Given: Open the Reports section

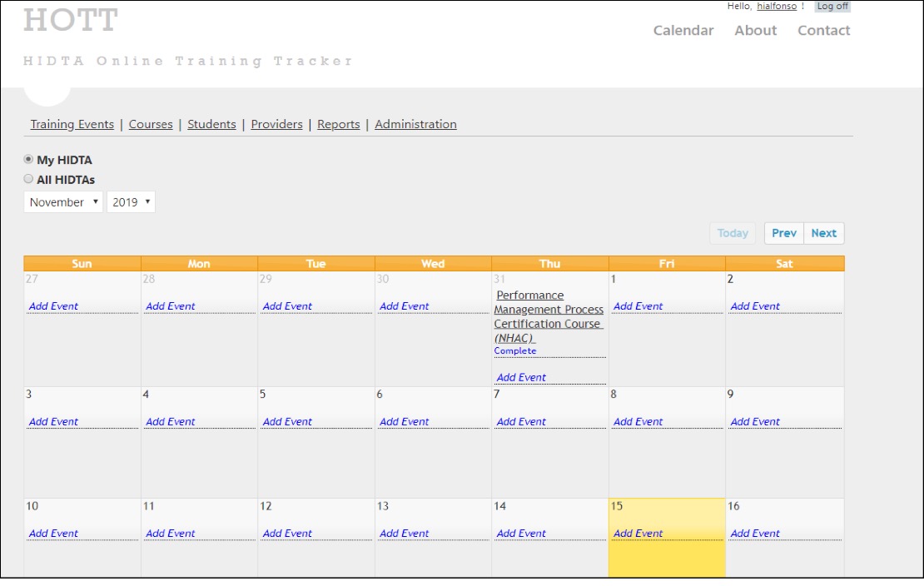Looking at the screenshot, I should pyautogui.click(x=338, y=125).
